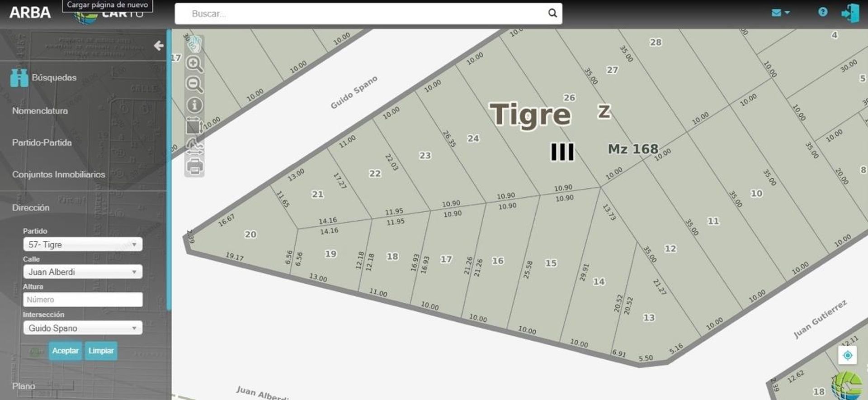Screen dimensions: 868x400
Task: Select Partido-Partida in the sidebar
Action: pos(42,143)
